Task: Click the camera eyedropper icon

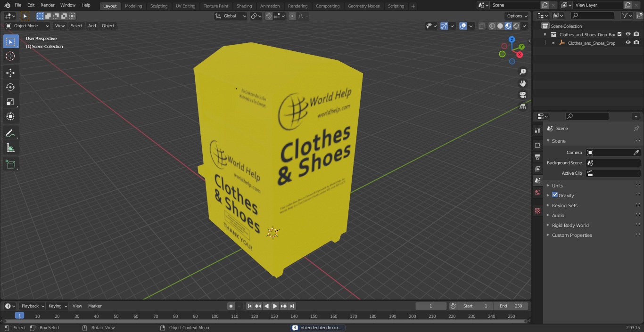Action: tap(636, 153)
